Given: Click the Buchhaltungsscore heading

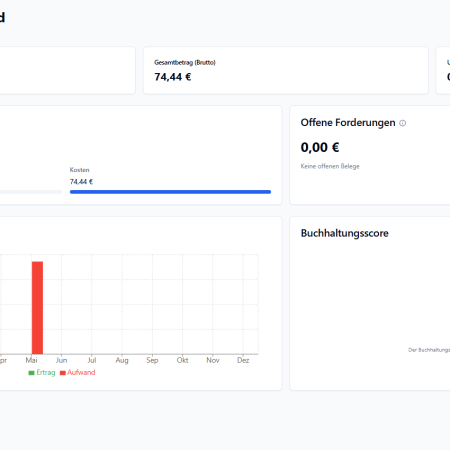Looking at the screenshot, I should point(344,233).
